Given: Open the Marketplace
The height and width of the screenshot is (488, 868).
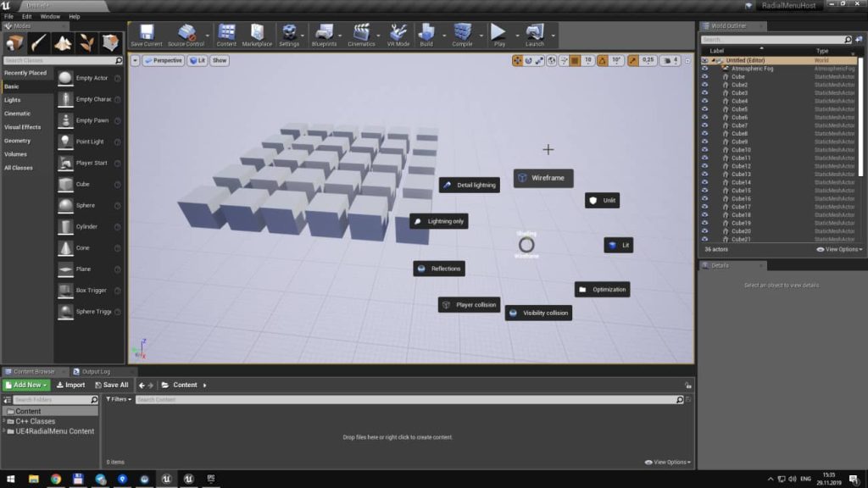Looking at the screenshot, I should [257, 36].
